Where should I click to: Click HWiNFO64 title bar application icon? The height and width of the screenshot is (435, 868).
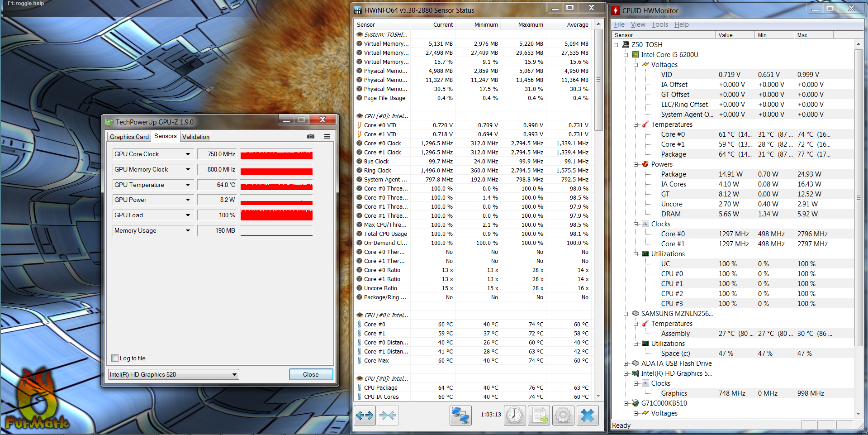click(358, 10)
